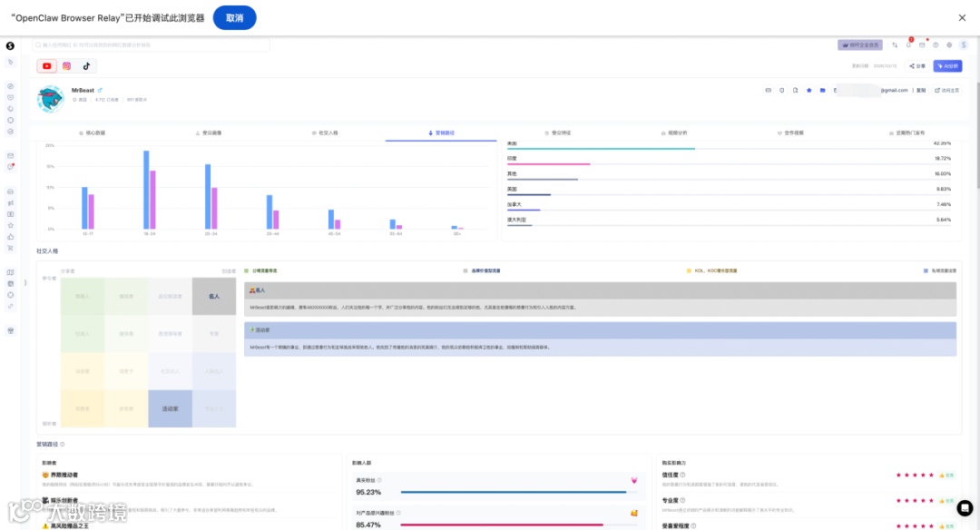This screenshot has height=530, width=980.
Task: Open the question-mark help icon
Action: pos(936,45)
